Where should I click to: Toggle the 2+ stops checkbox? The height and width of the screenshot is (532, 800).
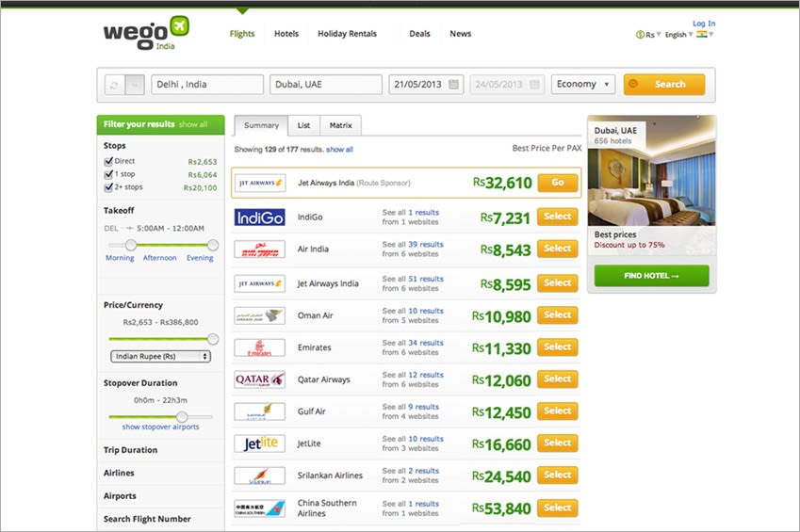pyautogui.click(x=108, y=187)
